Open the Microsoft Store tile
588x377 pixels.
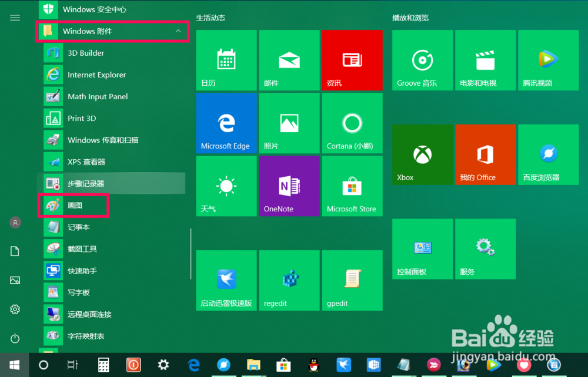352,186
